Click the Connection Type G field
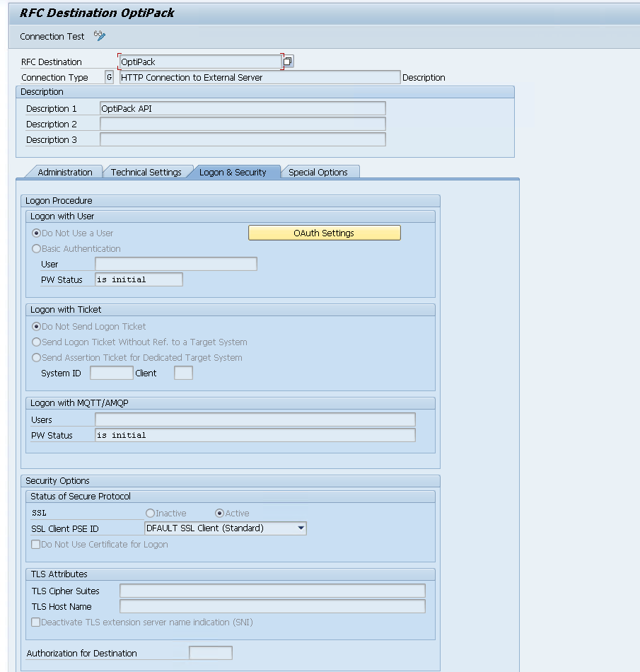The image size is (640, 672). 109,77
